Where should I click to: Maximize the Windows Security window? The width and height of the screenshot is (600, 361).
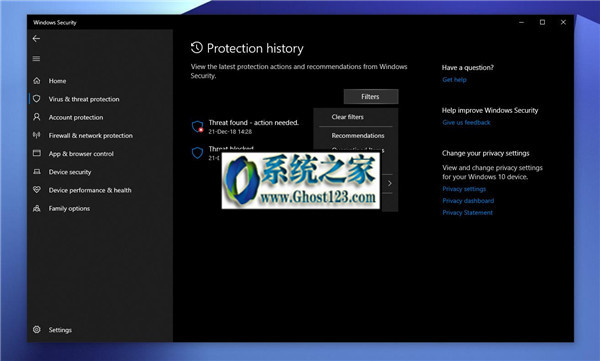click(x=542, y=22)
